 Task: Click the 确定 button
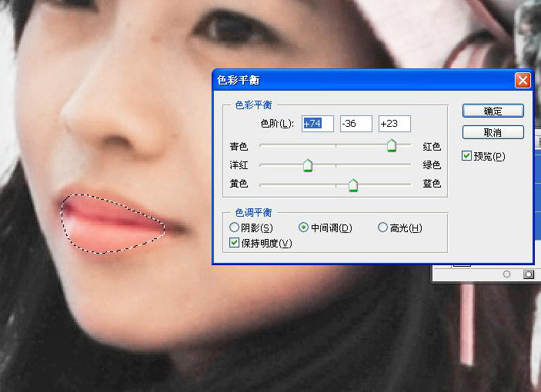pyautogui.click(x=493, y=111)
